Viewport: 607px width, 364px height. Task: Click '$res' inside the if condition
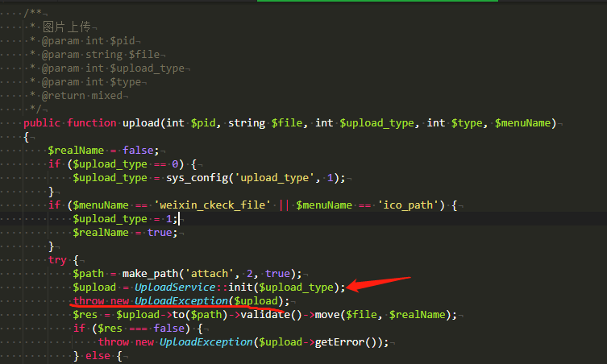coord(110,329)
